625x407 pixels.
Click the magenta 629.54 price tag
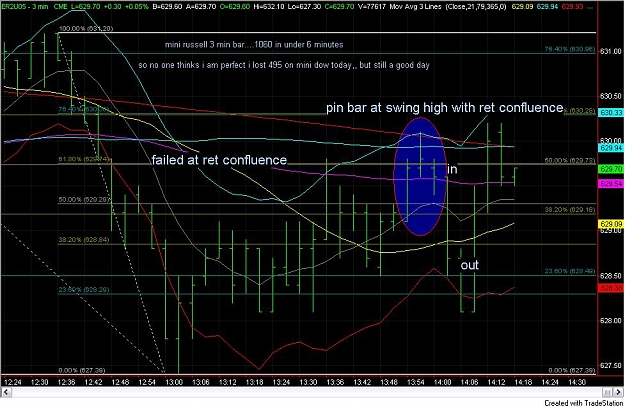tap(611, 184)
